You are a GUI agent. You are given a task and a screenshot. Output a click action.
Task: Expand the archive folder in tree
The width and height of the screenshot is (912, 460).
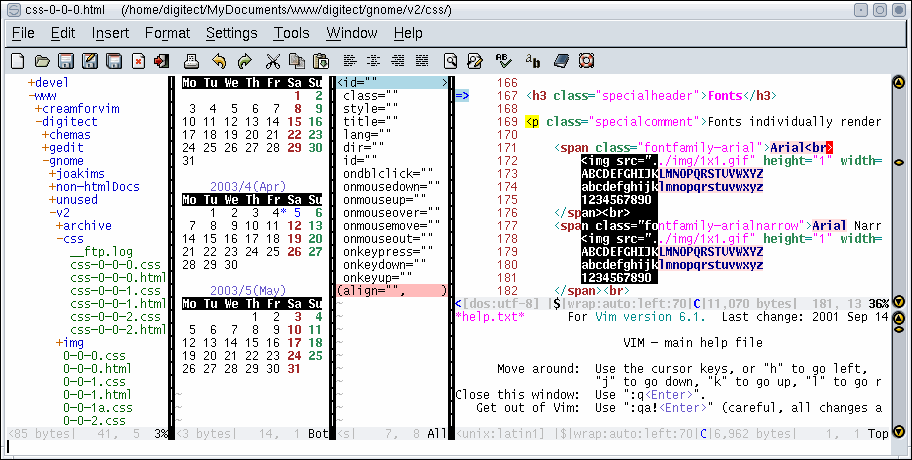click(x=84, y=226)
